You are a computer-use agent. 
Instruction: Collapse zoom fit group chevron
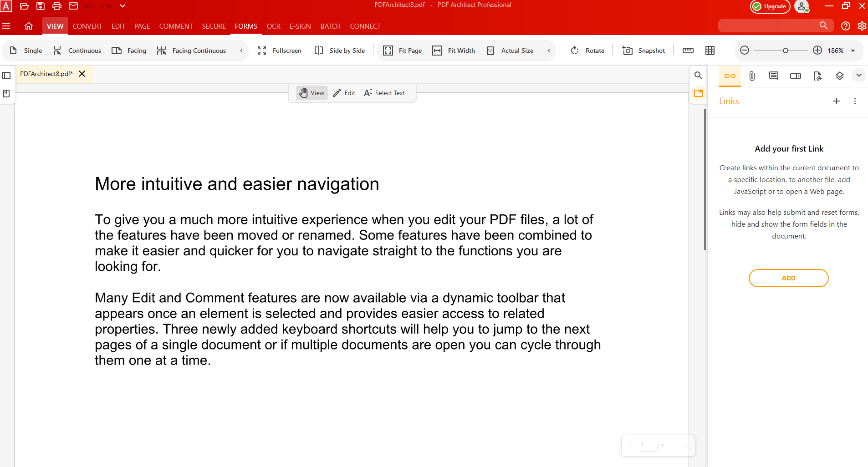pyautogui.click(x=549, y=51)
